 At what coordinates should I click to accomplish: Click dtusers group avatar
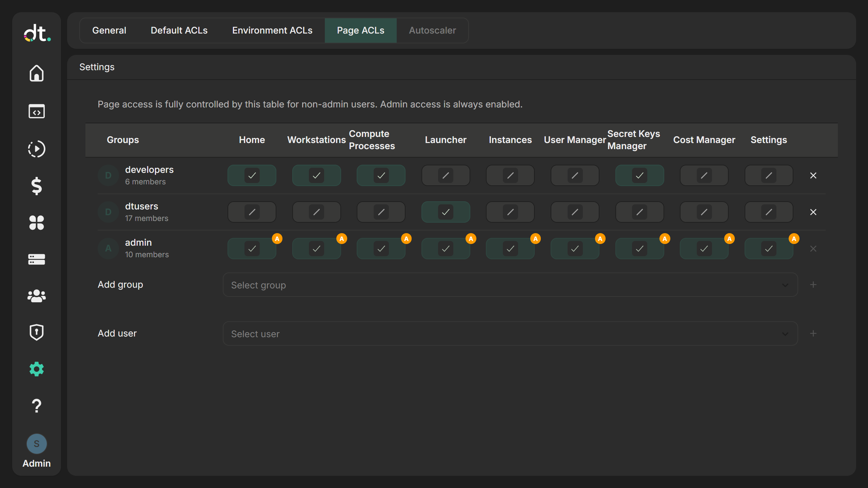[108, 212]
